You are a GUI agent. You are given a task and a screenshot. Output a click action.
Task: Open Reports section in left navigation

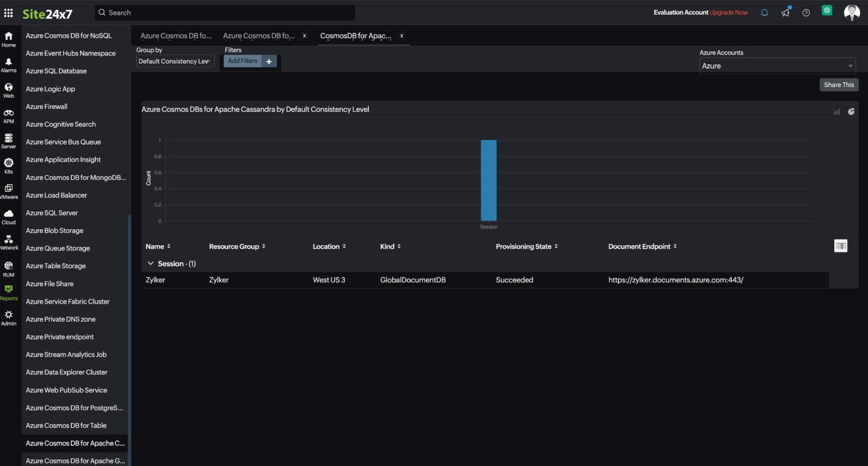[x=9, y=293]
